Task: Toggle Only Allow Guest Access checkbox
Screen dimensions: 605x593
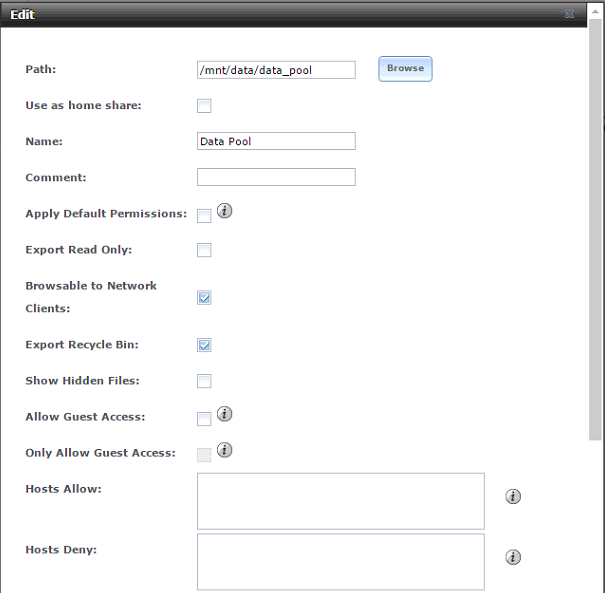Action: point(204,455)
